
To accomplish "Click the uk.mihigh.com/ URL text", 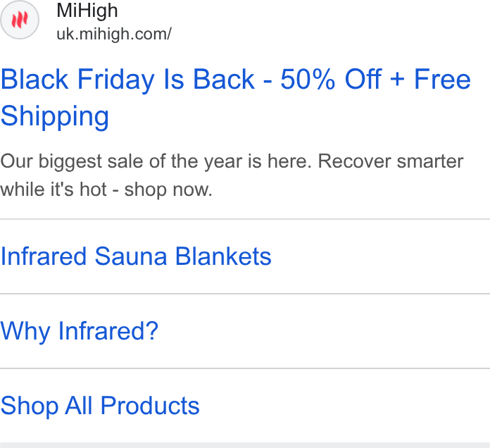I will pos(114,34).
